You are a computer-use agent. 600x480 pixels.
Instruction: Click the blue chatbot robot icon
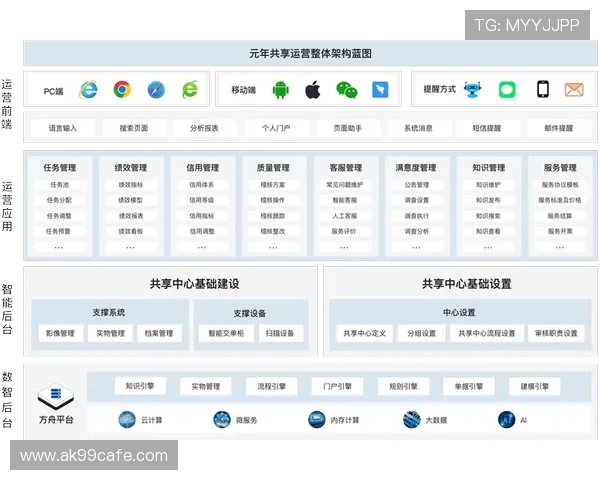(473, 90)
